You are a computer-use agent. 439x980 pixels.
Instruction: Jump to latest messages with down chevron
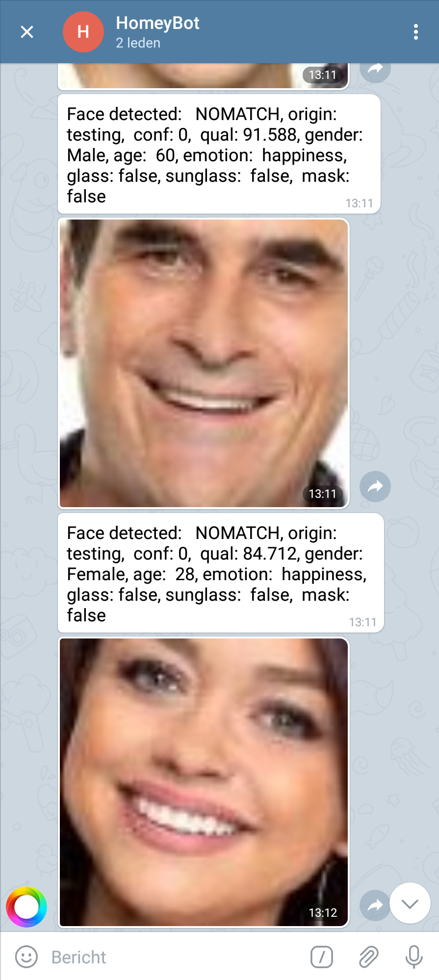410,903
